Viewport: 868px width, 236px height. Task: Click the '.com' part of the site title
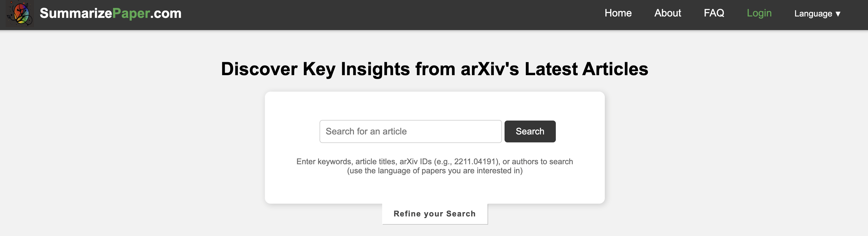(x=166, y=14)
